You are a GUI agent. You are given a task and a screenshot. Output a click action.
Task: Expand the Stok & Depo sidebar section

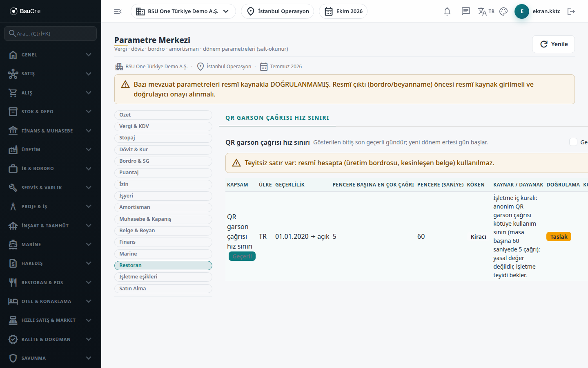pyautogui.click(x=51, y=112)
